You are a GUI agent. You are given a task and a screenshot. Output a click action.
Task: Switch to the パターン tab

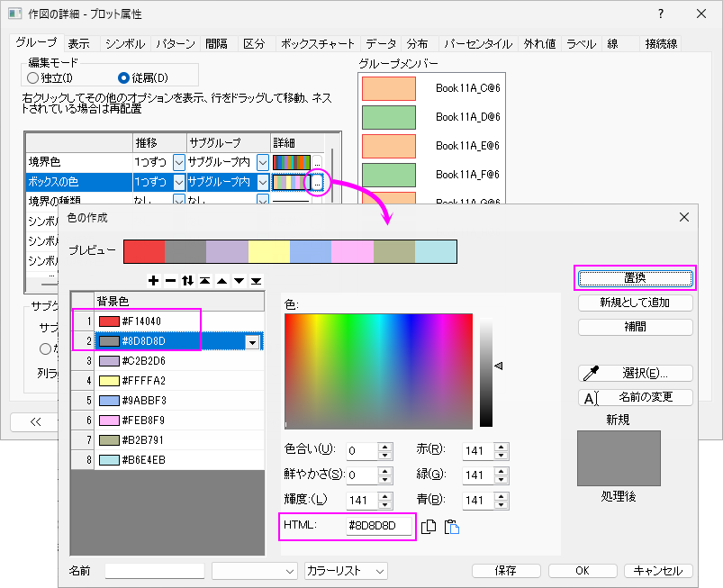tap(176, 44)
